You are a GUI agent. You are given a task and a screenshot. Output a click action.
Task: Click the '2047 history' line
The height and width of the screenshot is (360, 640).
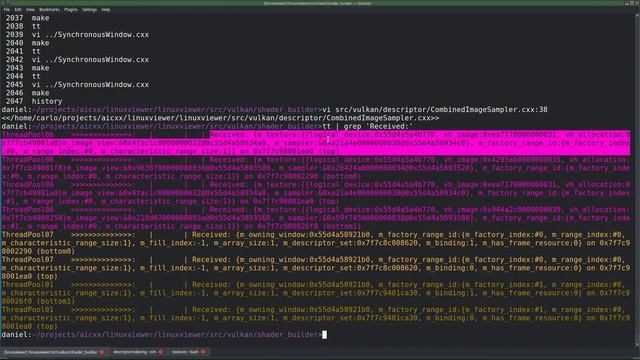coord(34,101)
